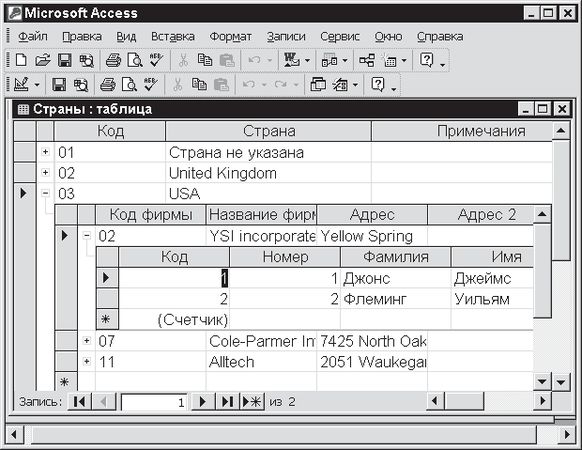Click the Search file icon in top toolbar
582x450 pixels.
tap(86, 60)
